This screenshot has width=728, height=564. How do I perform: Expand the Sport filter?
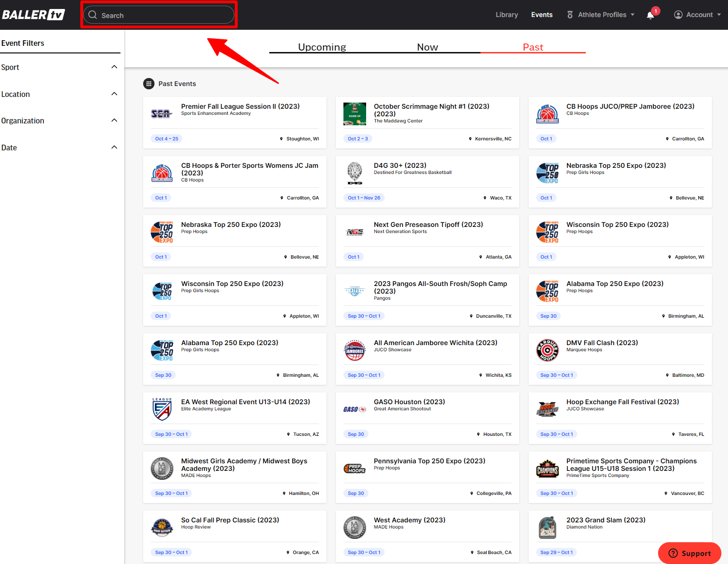tap(114, 67)
